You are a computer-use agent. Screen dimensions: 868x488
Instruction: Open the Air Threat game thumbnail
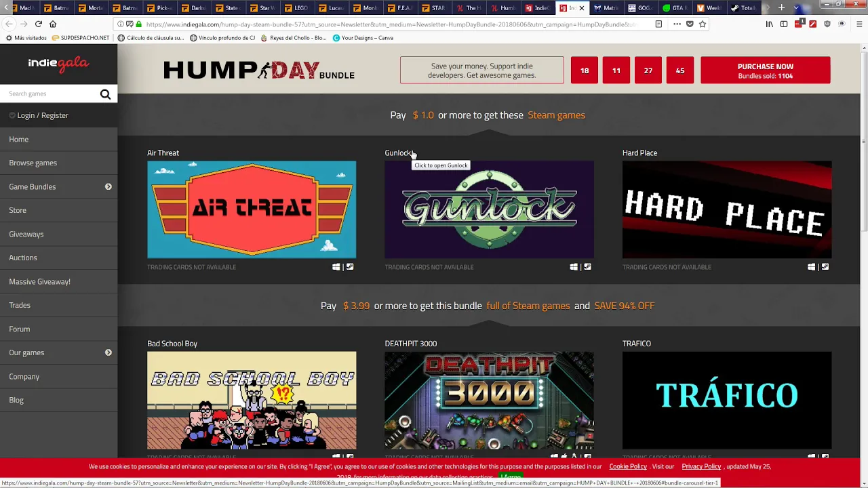click(252, 209)
